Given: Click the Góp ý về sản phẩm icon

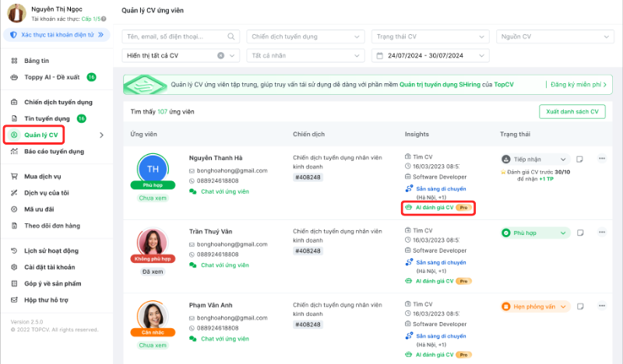Looking at the screenshot, I should 14,283.
